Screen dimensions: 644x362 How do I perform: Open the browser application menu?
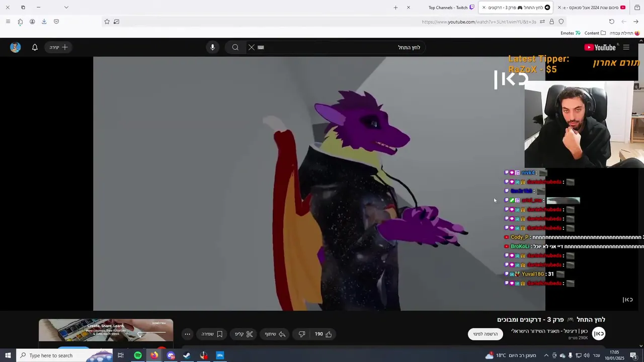(8, 22)
